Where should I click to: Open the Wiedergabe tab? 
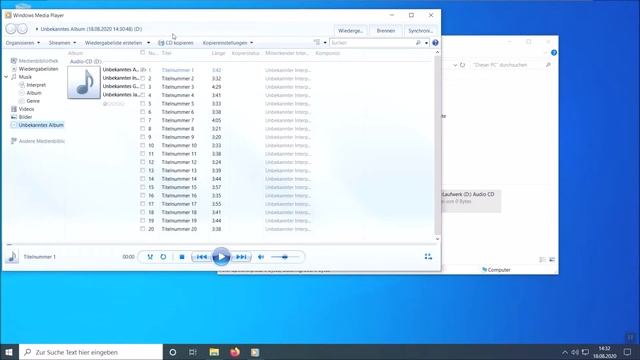[x=350, y=31]
